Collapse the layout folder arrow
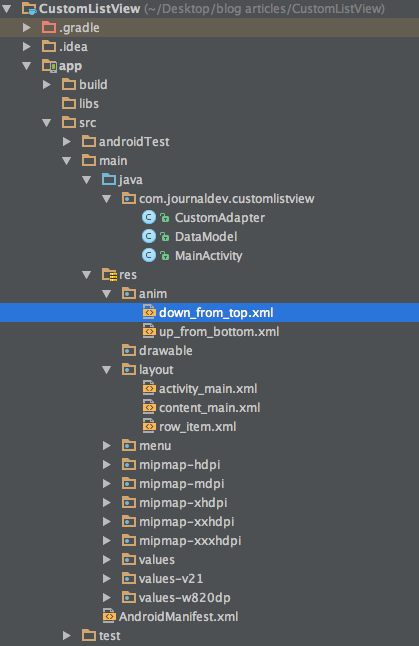 pyautogui.click(x=107, y=370)
